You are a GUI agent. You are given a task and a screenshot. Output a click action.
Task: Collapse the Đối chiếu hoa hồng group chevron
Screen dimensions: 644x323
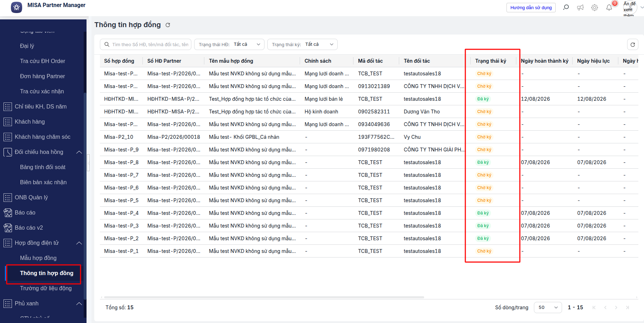point(79,152)
